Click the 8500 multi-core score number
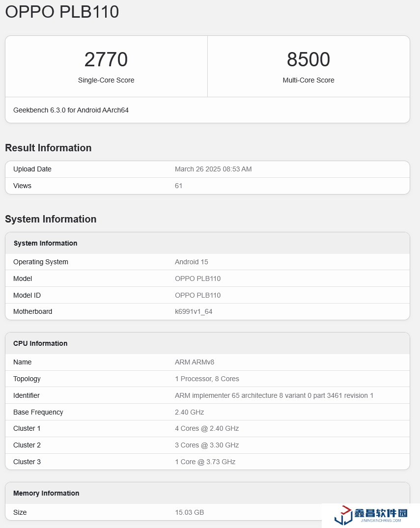Screen dimensions: 420x528 (308, 60)
